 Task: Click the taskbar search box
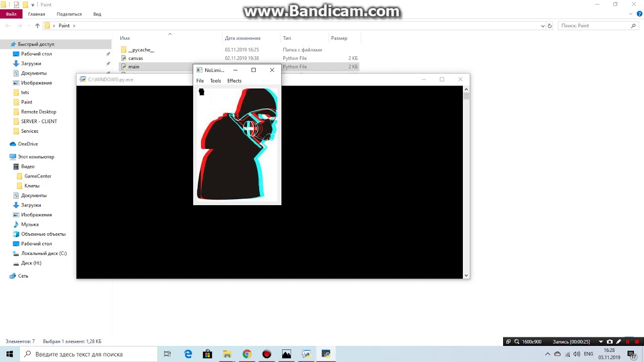(89, 354)
